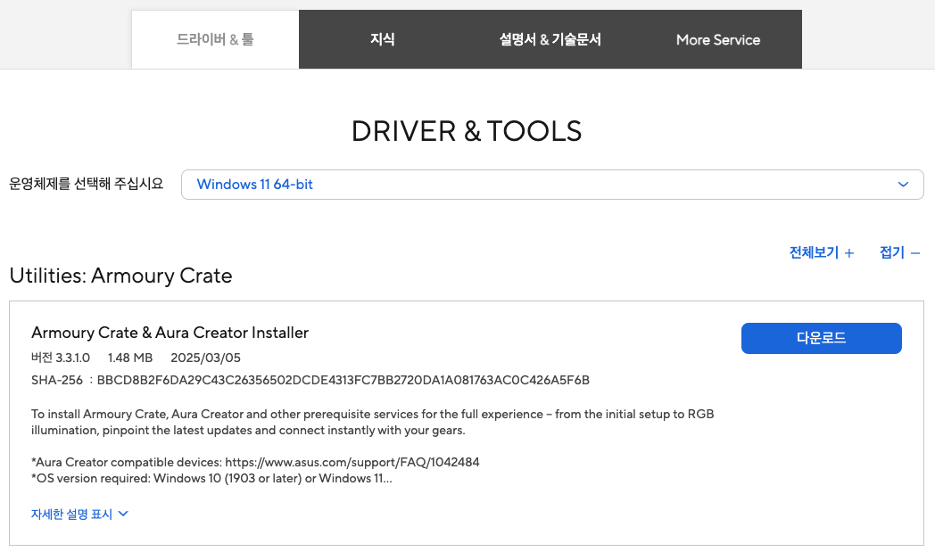This screenshot has height=560, width=935.
Task: Click the chevron next to 자세한 설명 표시
Action: point(123,514)
